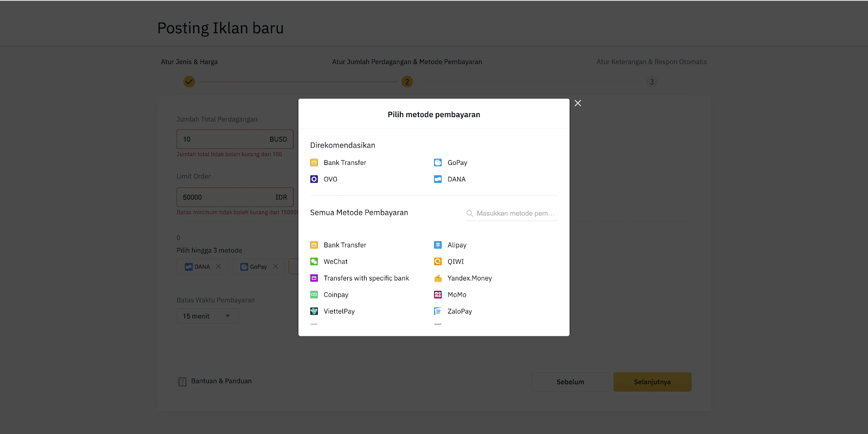Pick Alipay from all payment methods
The height and width of the screenshot is (434, 868).
(457, 245)
